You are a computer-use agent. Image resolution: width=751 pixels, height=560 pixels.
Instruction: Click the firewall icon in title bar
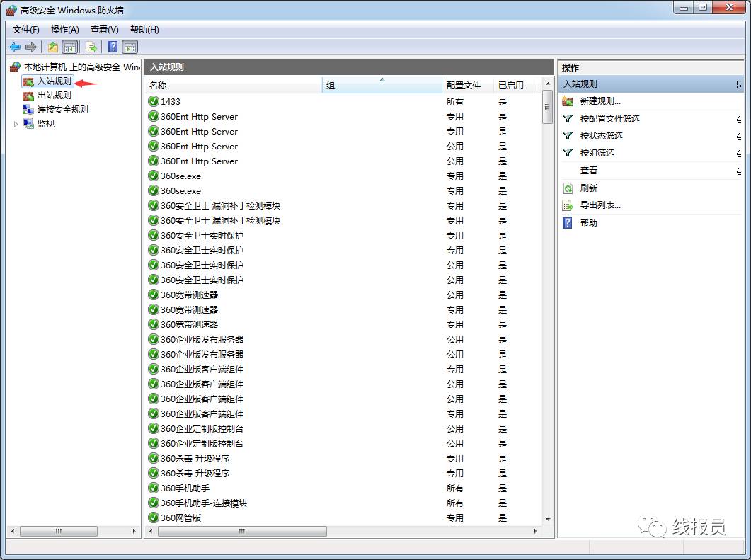point(11,10)
